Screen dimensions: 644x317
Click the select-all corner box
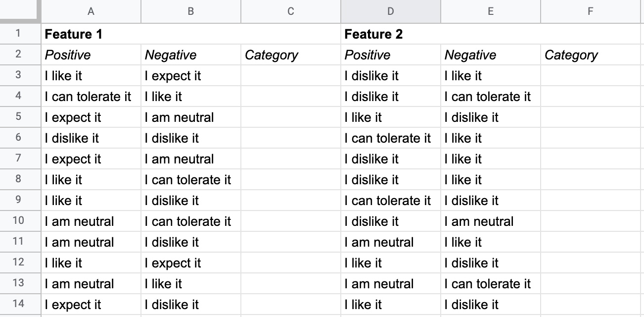tap(20, 11)
